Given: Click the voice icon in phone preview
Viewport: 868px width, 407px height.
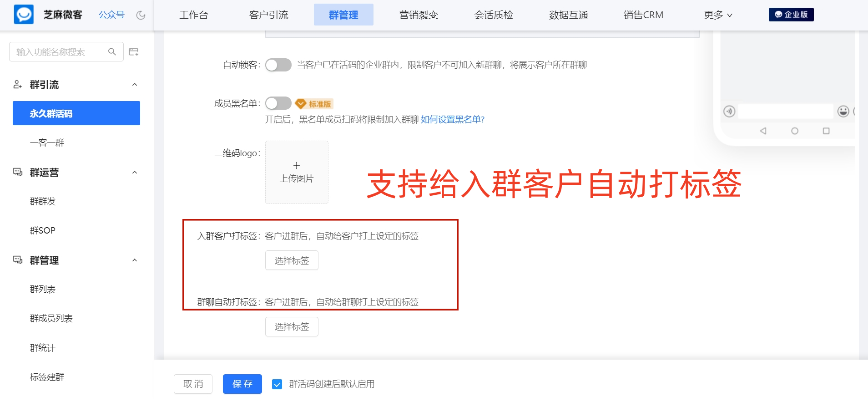Looking at the screenshot, I should [729, 111].
